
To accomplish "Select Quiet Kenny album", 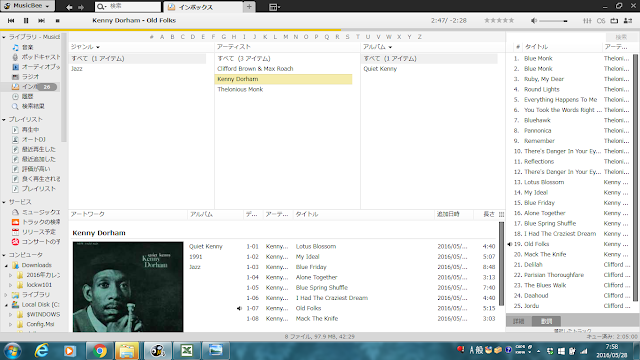I will click(x=380, y=69).
